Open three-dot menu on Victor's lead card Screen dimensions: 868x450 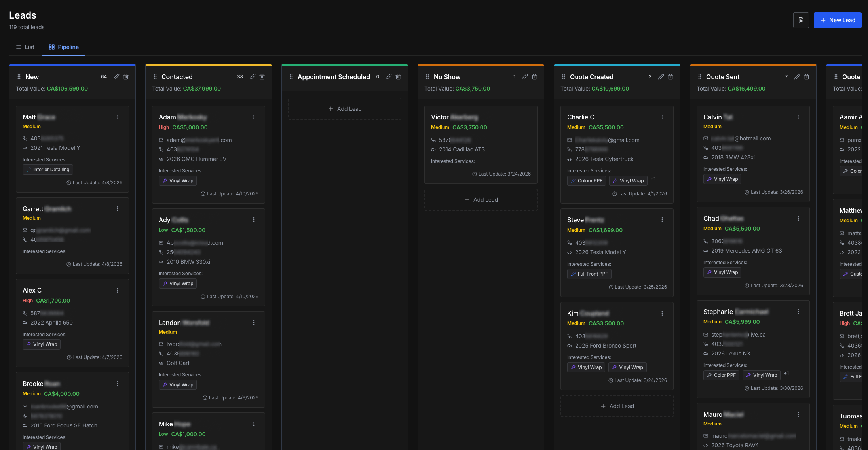point(526,117)
